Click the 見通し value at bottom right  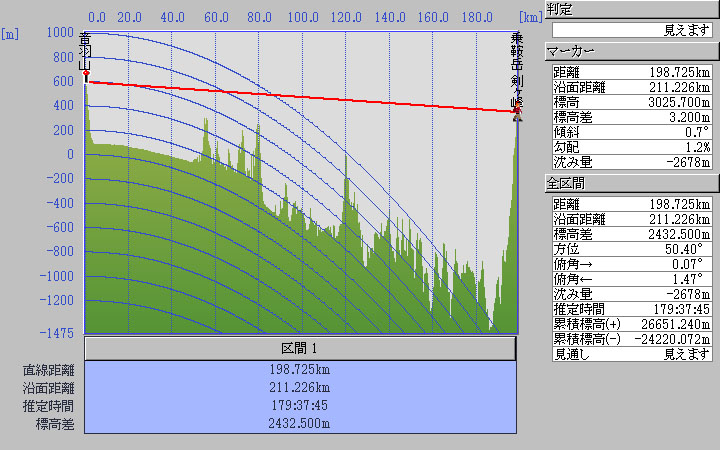(666, 354)
